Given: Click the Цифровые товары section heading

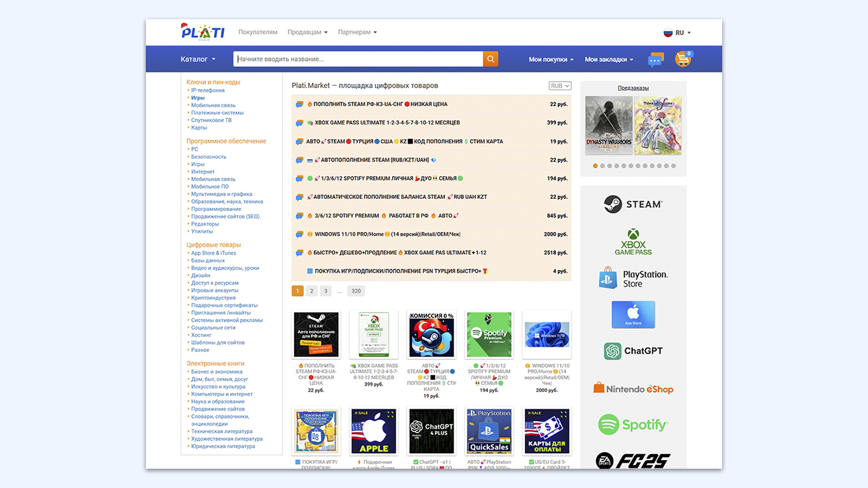Looking at the screenshot, I should point(214,245).
